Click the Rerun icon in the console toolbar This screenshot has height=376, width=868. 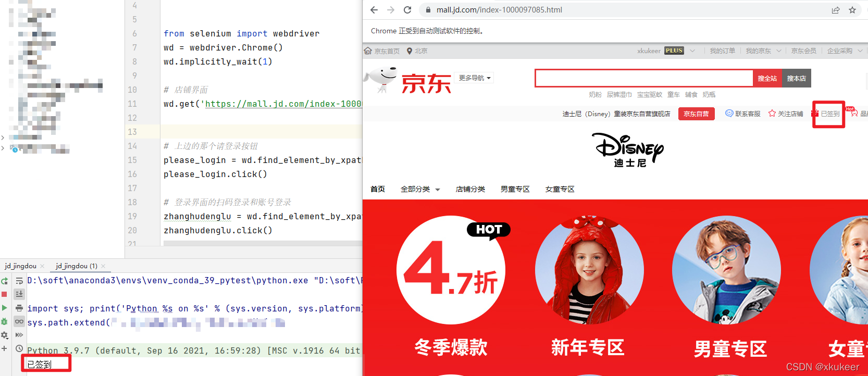[x=5, y=281]
